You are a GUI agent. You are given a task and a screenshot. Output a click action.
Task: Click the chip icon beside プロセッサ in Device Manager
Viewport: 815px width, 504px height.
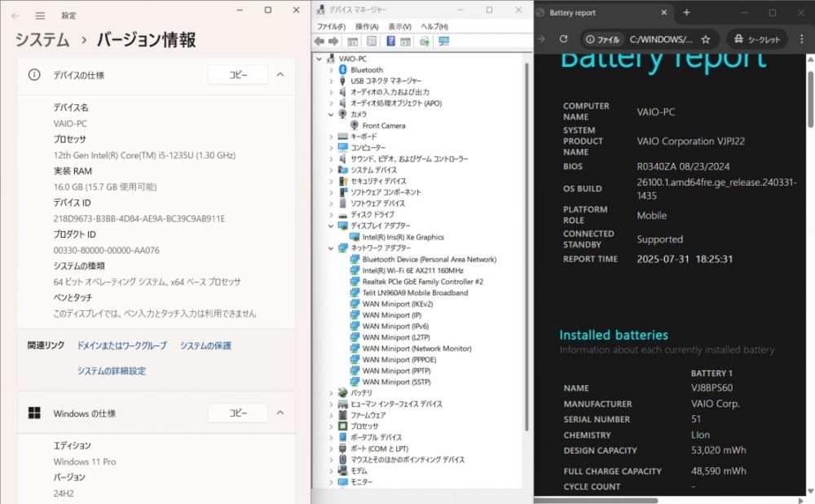click(342, 426)
